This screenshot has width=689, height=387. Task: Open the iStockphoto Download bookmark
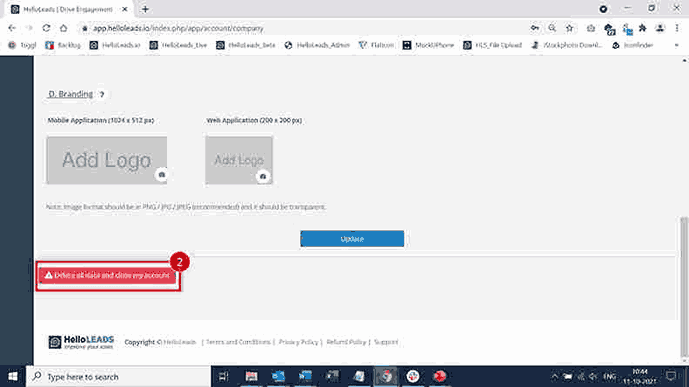tap(567, 45)
